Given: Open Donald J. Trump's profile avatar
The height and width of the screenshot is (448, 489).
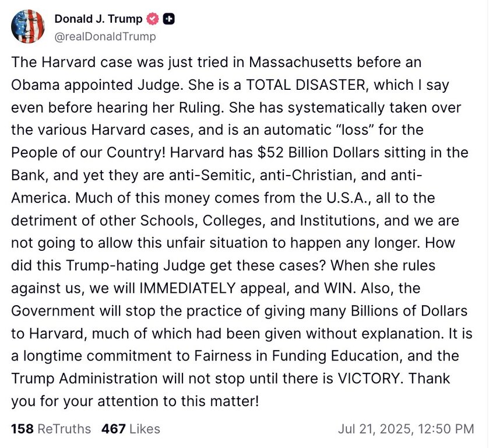Looking at the screenshot, I should (x=28, y=26).
